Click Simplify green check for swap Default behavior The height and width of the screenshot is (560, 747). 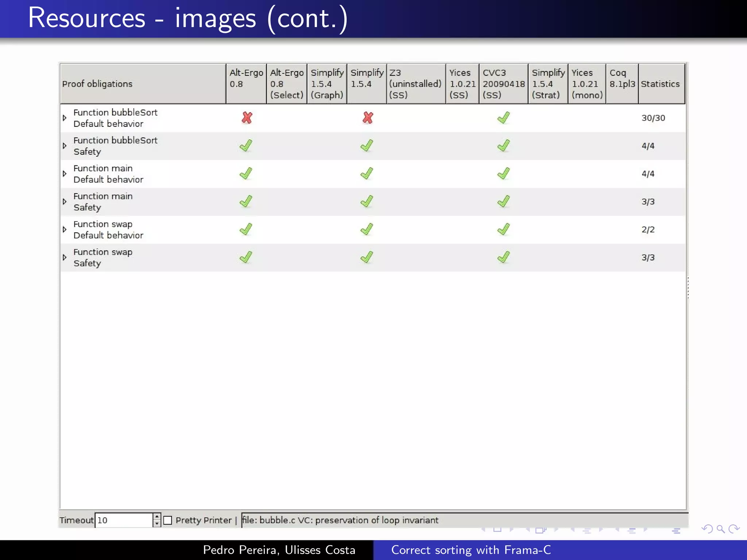click(367, 229)
